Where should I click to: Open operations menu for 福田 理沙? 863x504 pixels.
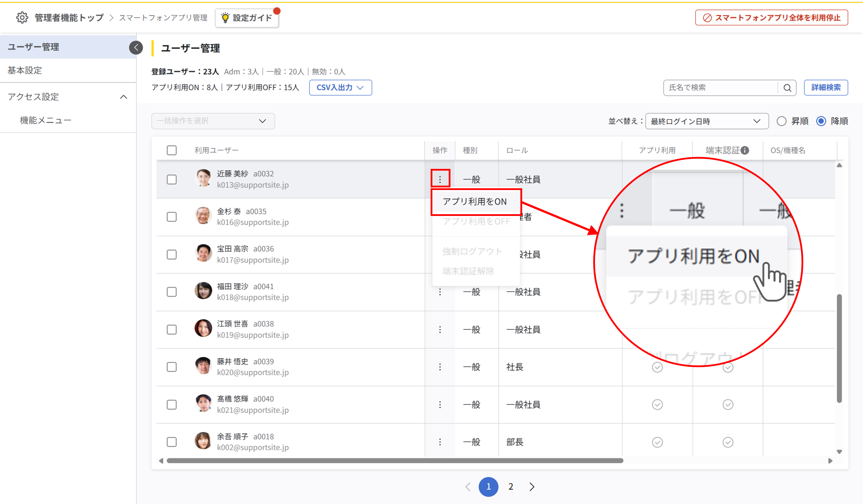point(440,292)
